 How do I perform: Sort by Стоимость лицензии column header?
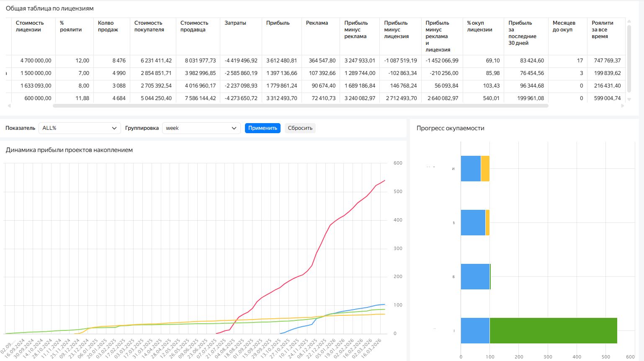[x=30, y=26]
